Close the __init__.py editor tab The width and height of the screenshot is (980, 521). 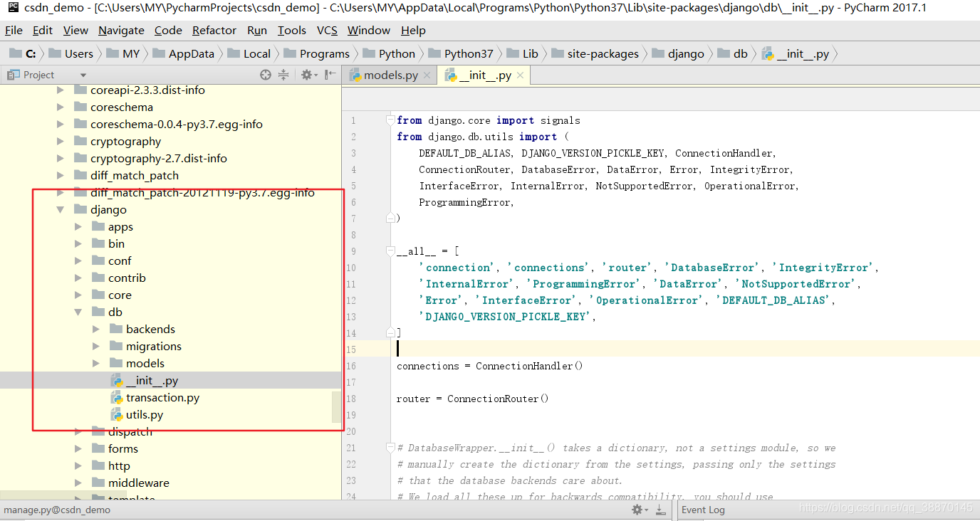(520, 75)
